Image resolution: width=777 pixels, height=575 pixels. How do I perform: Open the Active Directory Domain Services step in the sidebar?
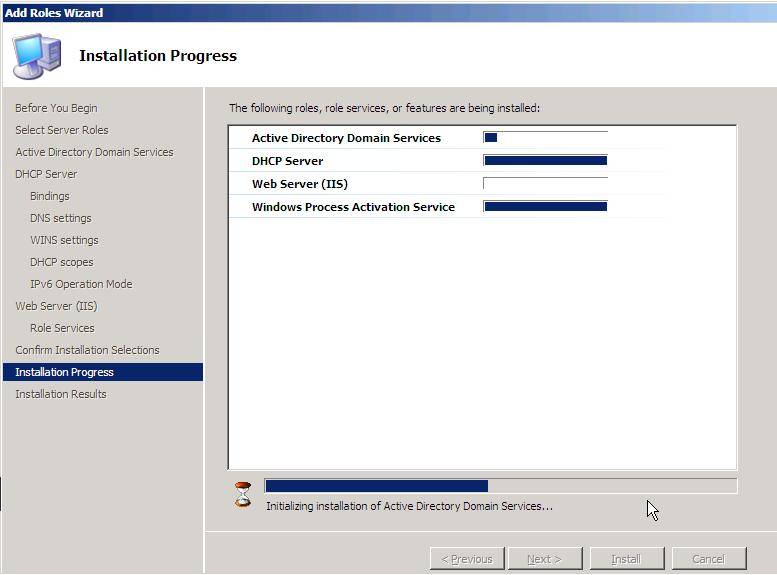tap(94, 152)
